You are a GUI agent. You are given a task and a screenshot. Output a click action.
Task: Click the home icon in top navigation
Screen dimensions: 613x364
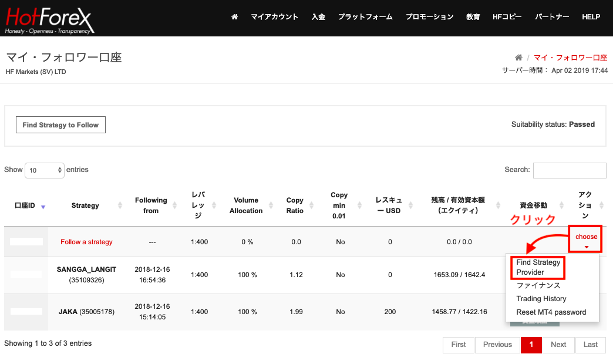(x=234, y=17)
